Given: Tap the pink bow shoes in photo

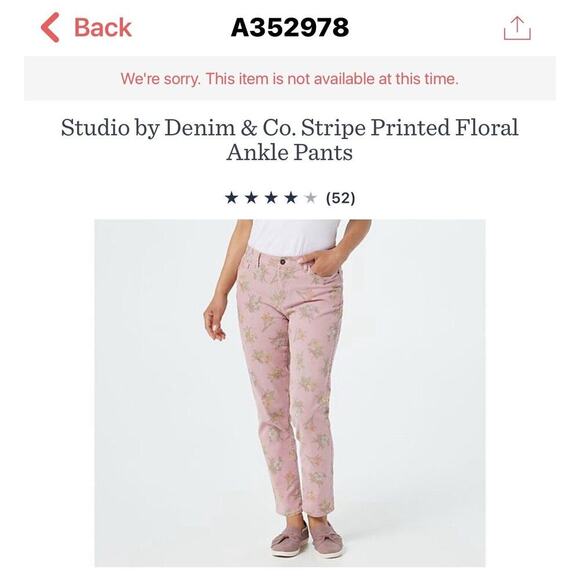Looking at the screenshot, I should (x=308, y=539).
